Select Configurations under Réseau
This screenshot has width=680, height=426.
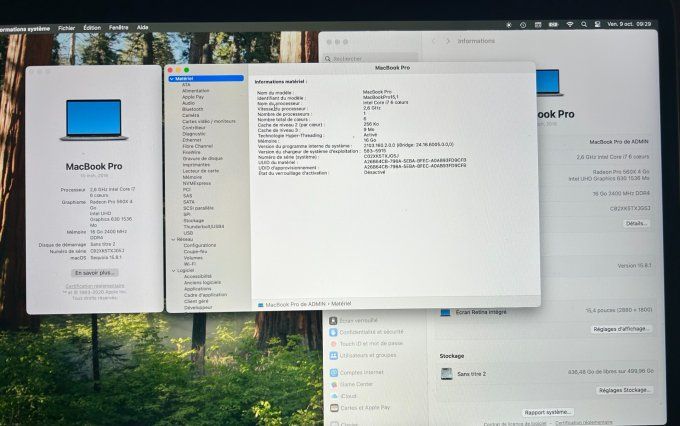[x=199, y=246]
